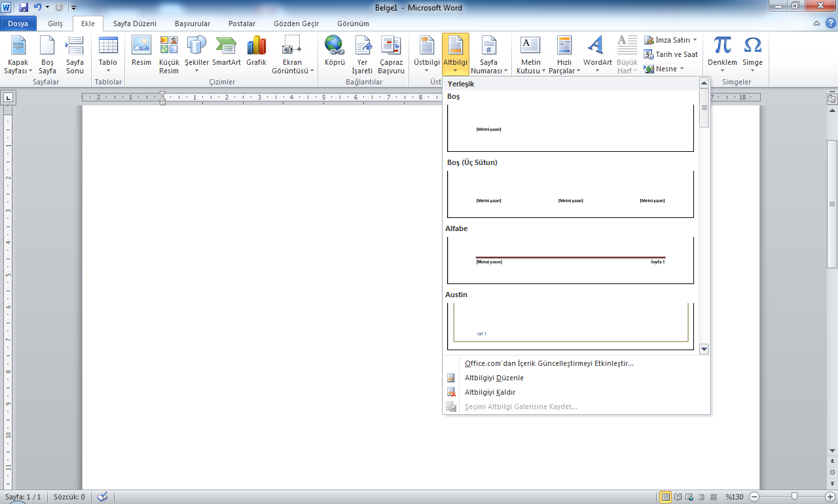Undo the last action
Image resolution: width=838 pixels, height=504 pixels.
point(37,8)
